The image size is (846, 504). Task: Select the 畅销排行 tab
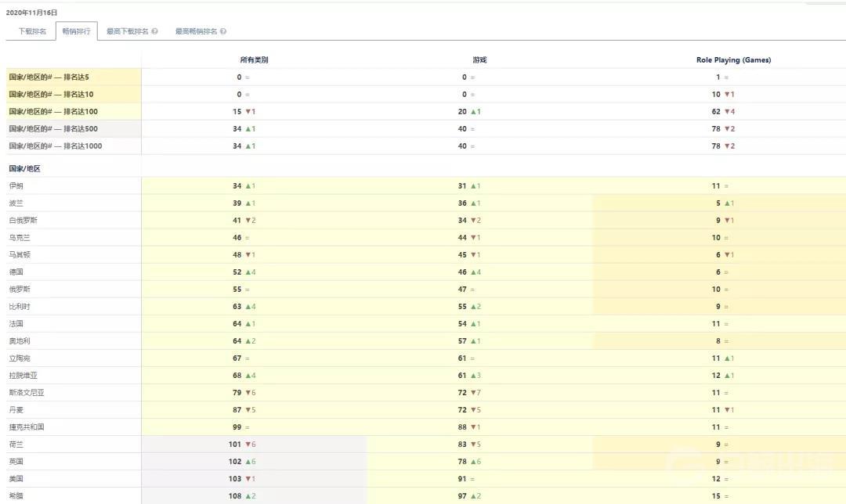(x=77, y=32)
